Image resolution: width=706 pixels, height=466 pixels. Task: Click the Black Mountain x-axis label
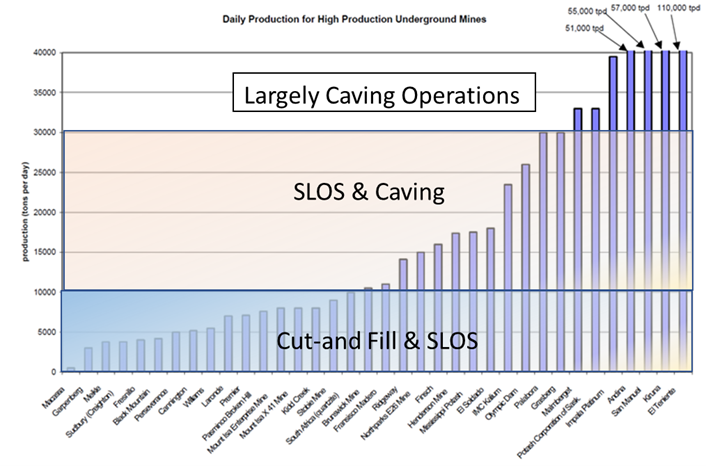coord(132,402)
